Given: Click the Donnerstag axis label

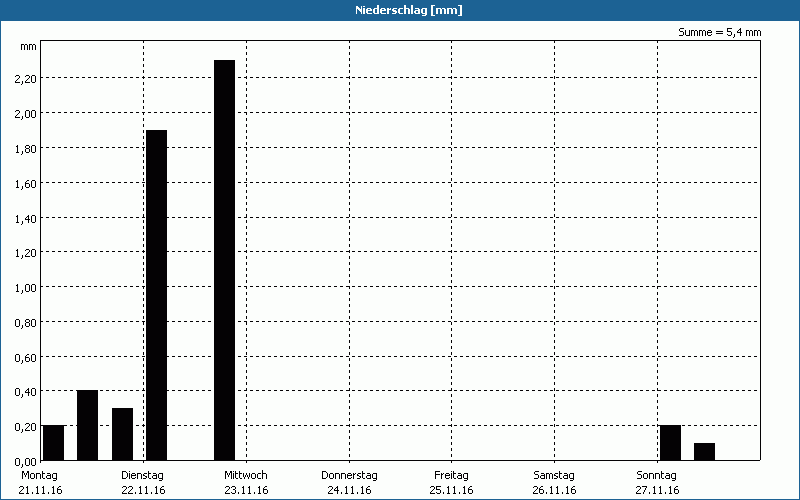Looking at the screenshot, I should [x=349, y=475].
